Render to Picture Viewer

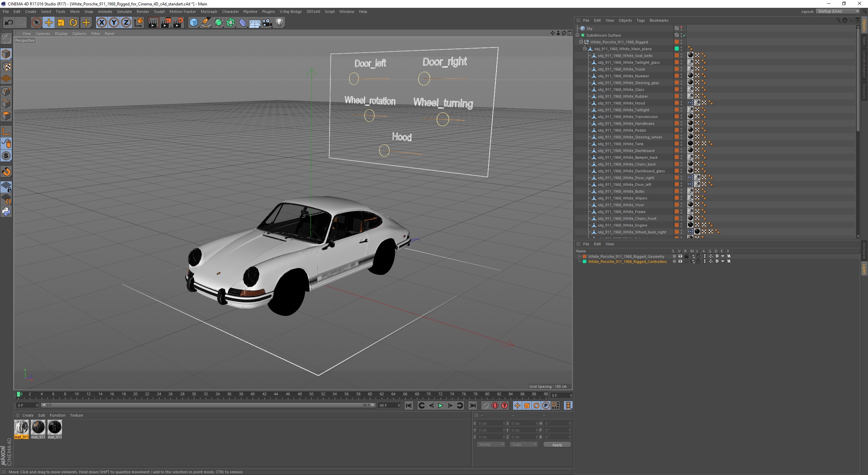(x=166, y=23)
